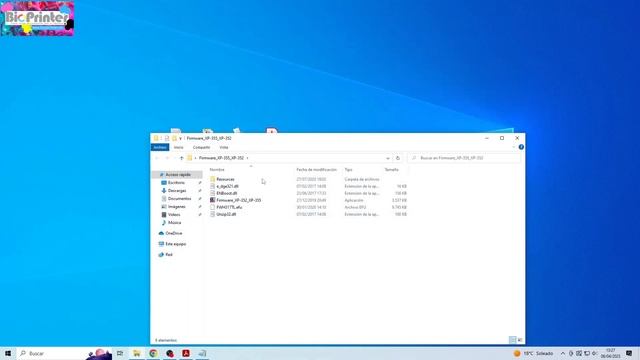
Task: Open Vídeos in the navigation pane
Action: 174,215
